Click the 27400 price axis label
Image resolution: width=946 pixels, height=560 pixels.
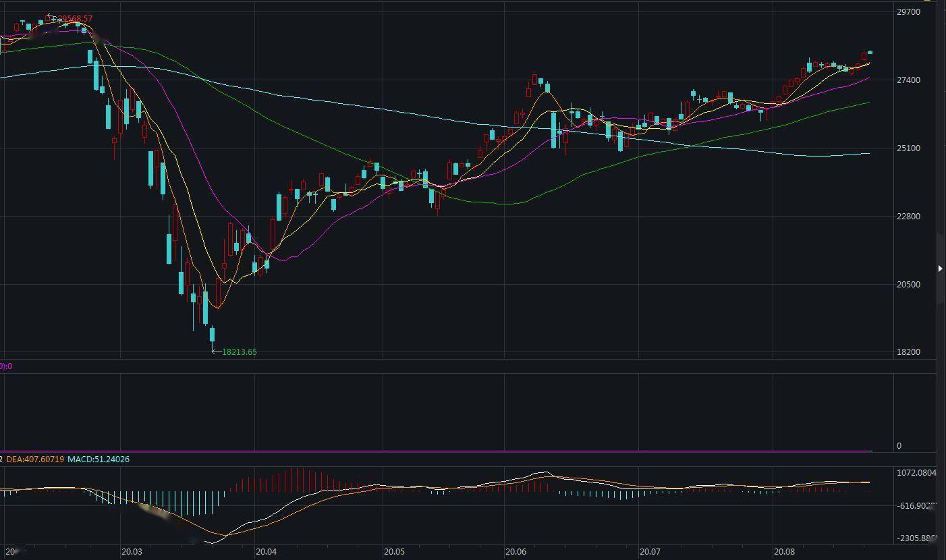click(908, 80)
